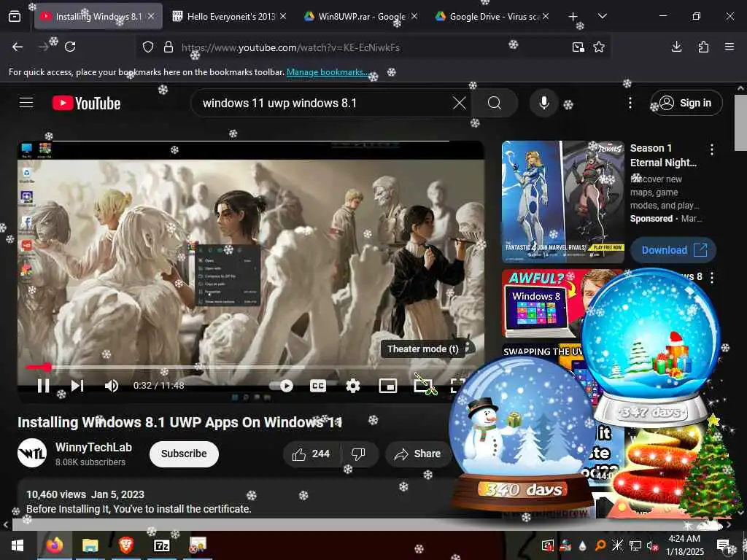The width and height of the screenshot is (747, 560).
Task: Open player settings gear
Action: 352,386
